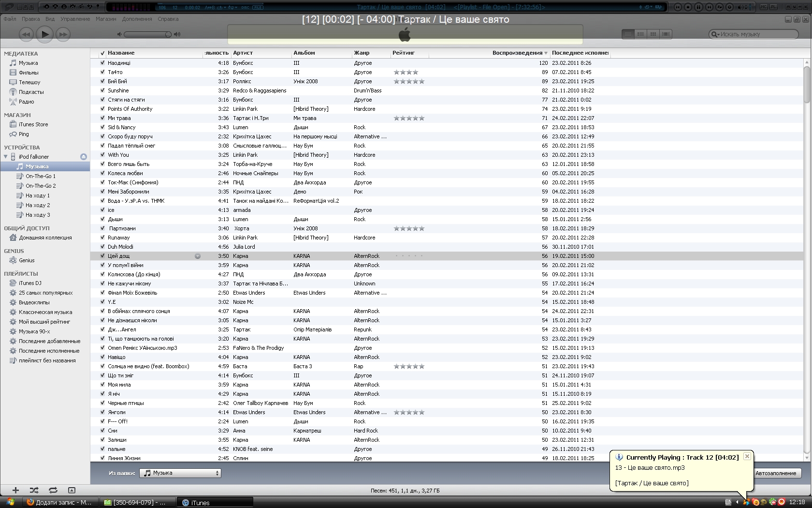Uncheck the Навіщо song checkbox
This screenshot has width=812, height=508.
coord(102,357)
